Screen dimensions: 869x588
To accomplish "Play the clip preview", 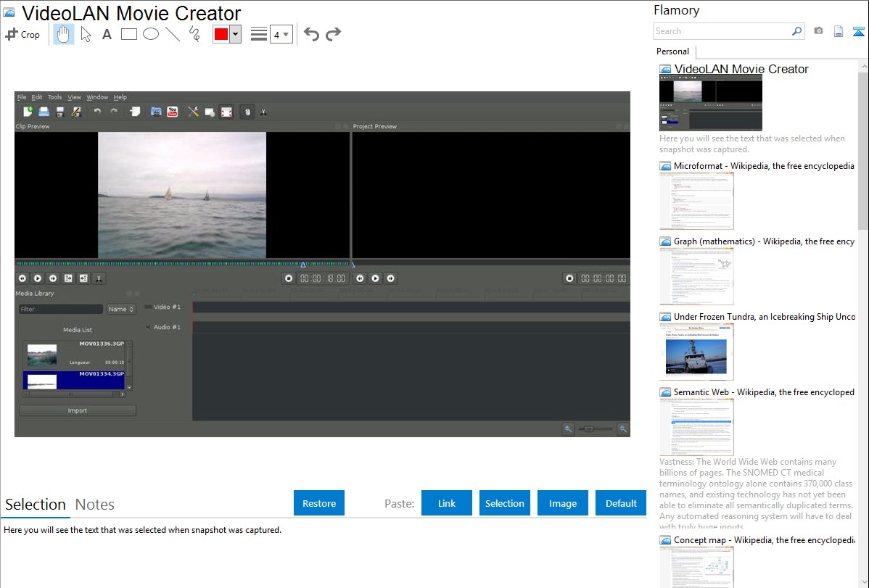I will click(38, 278).
